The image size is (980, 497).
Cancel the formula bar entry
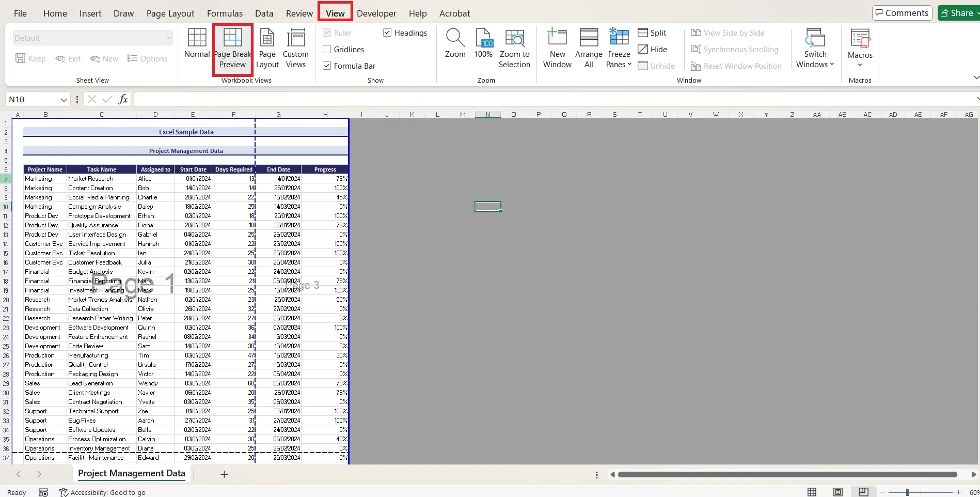92,99
